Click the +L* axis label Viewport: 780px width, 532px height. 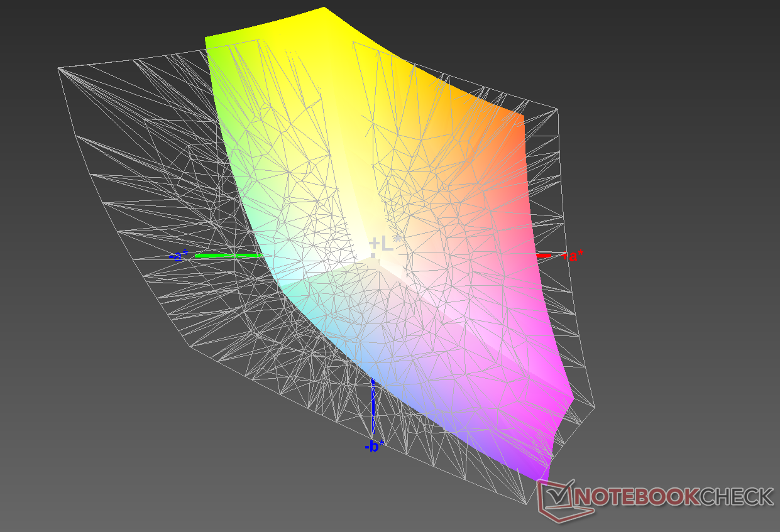click(x=385, y=244)
